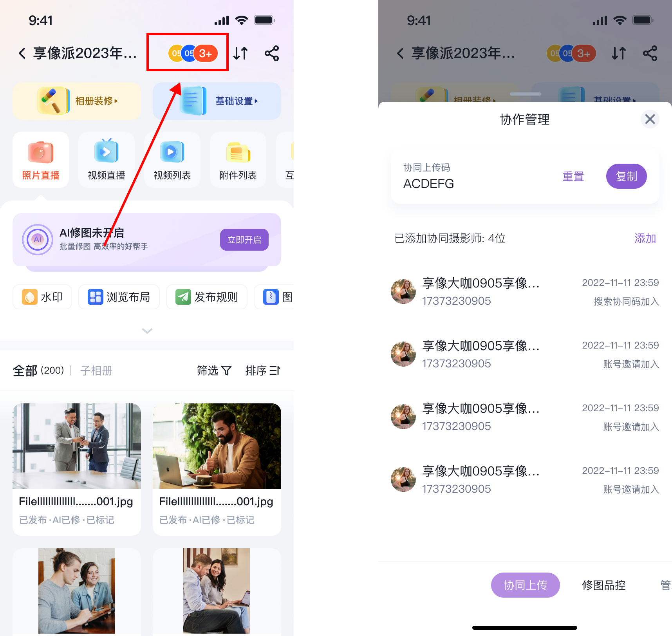Reset the upload code via 重置 link
The width and height of the screenshot is (672, 636).
point(573,176)
